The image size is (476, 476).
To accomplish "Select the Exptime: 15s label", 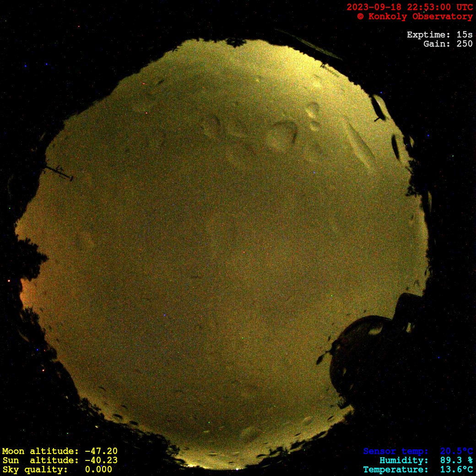I will tap(439, 35).
